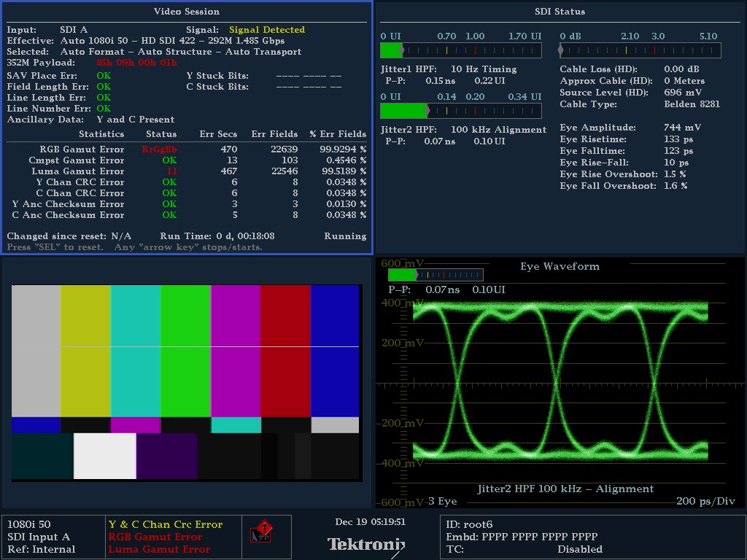The height and width of the screenshot is (560, 747).
Task: Click 'Ref: Internal' in status bar
Action: 42,550
